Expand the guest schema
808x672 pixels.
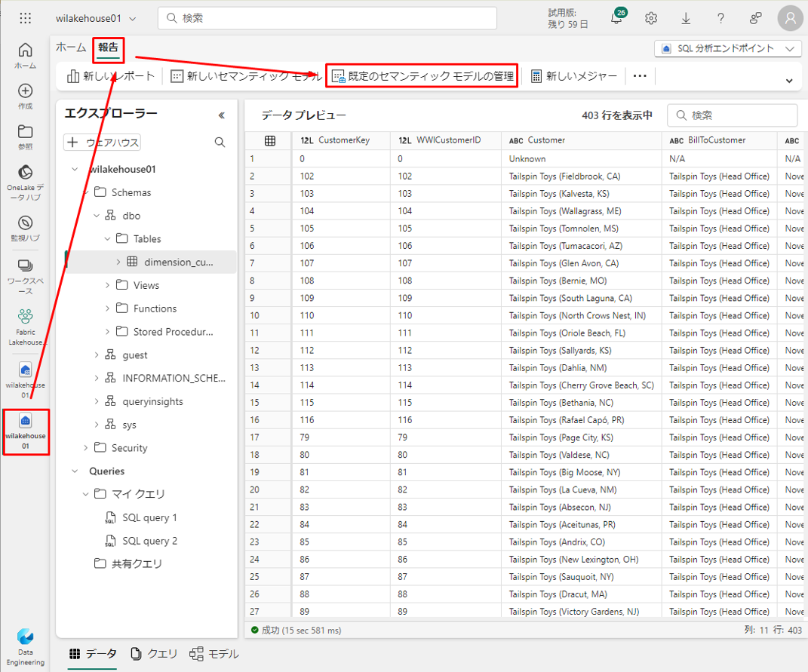tap(97, 354)
